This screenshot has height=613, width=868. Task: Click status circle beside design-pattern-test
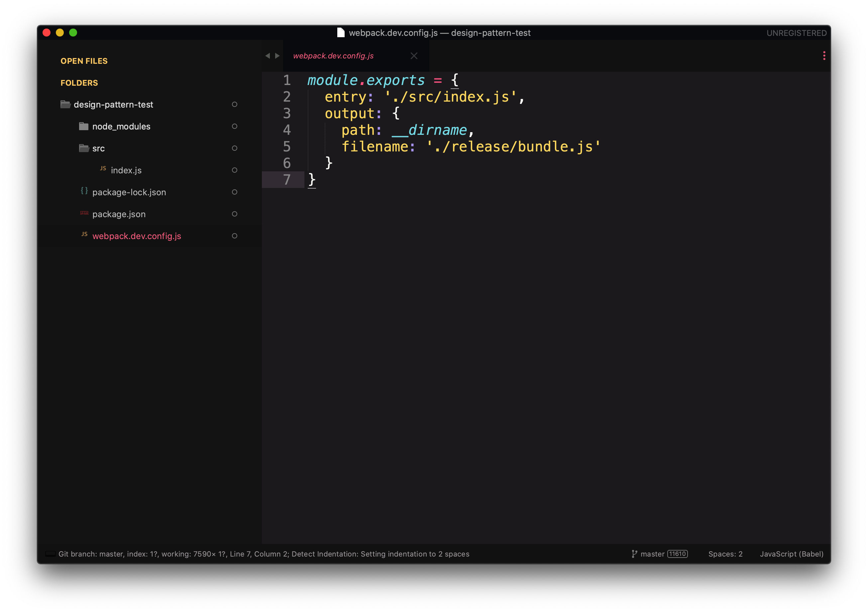(x=234, y=104)
